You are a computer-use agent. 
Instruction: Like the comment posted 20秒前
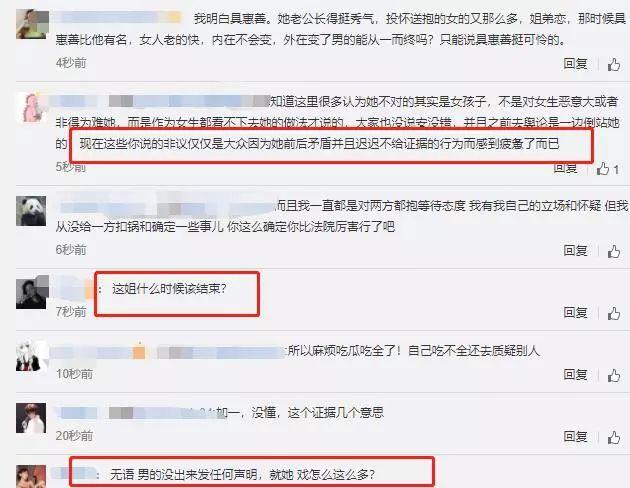(x=614, y=437)
